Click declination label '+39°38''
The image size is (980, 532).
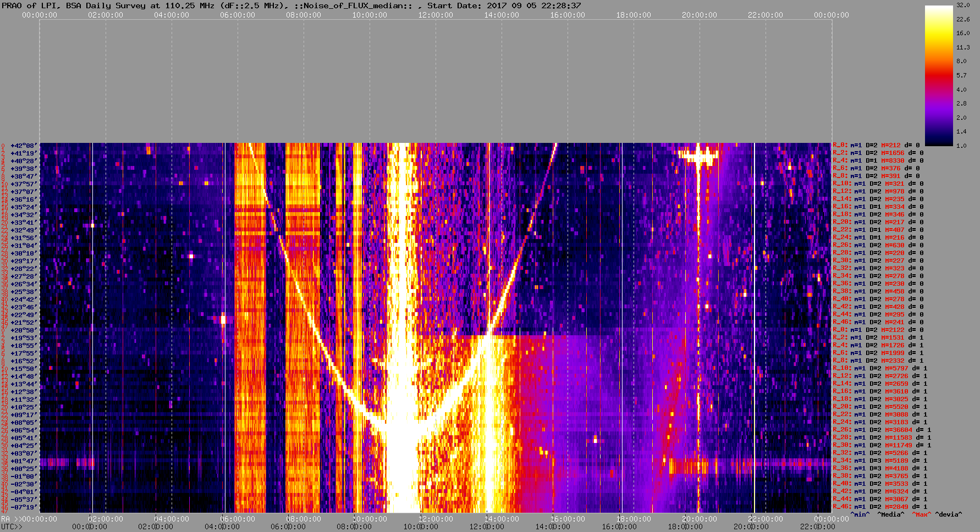coord(24,169)
